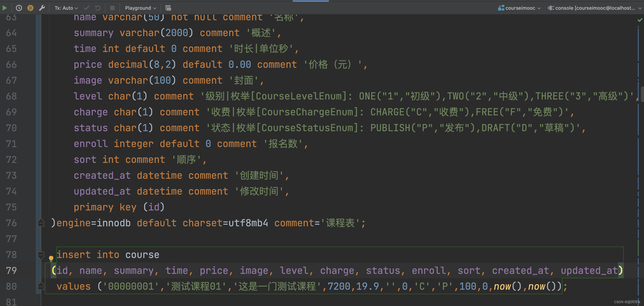Click the orange P parameters icon
The height and width of the screenshot is (306, 644).
30,8
